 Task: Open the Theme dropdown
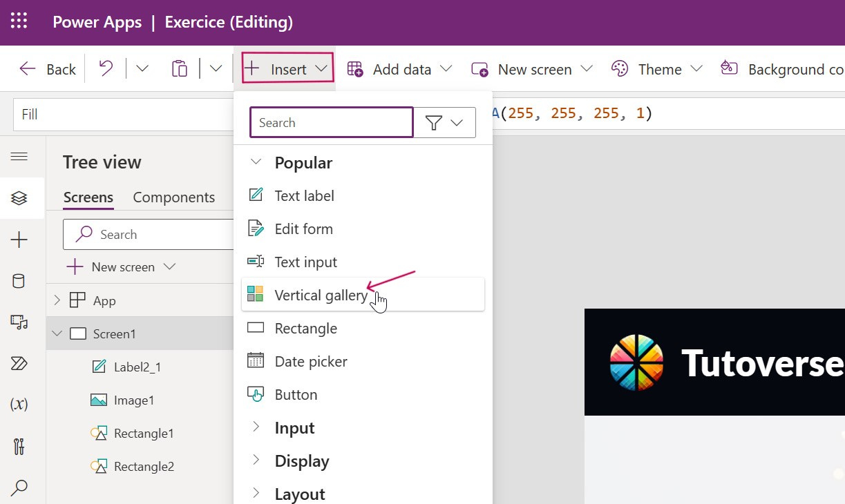(x=657, y=69)
